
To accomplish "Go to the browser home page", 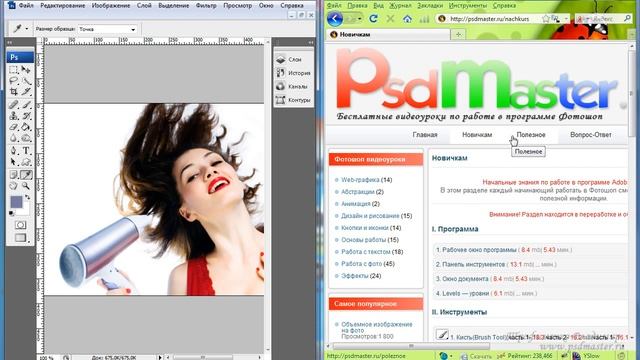I will (x=407, y=19).
